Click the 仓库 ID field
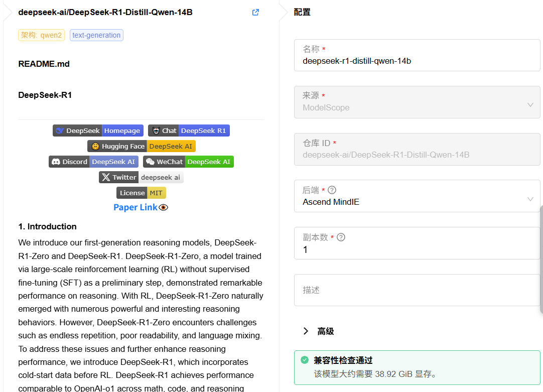 [x=417, y=149]
